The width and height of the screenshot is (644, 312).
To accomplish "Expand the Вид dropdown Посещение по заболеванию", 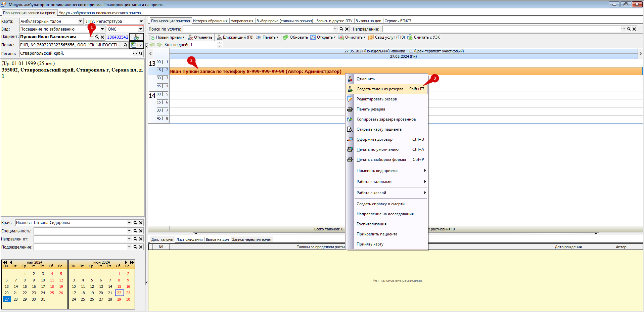I will [102, 29].
